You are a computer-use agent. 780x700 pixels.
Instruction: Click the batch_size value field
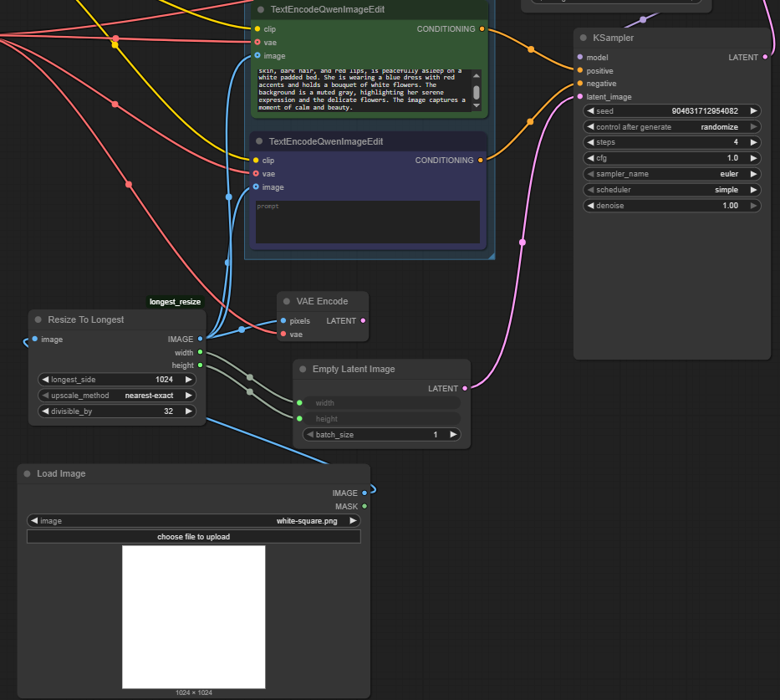coord(381,435)
